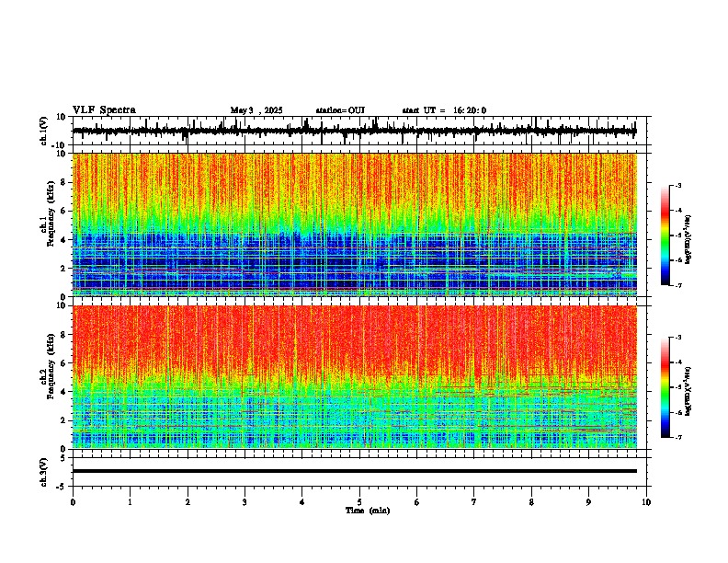Click the ch.1 colorbar log(PSD) unit label
The image size is (728, 563).
tap(688, 240)
